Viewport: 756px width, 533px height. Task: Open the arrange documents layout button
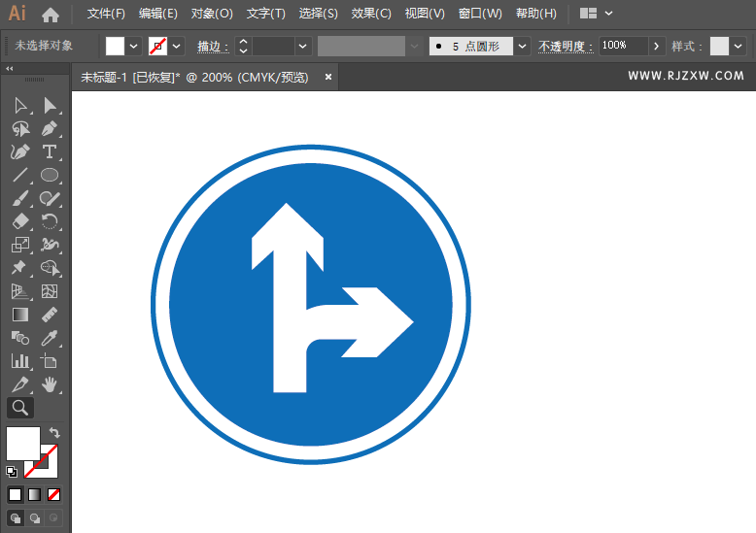588,14
